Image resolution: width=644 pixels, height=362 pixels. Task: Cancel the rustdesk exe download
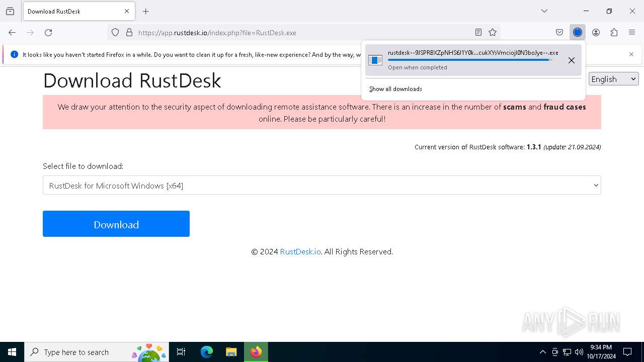[x=572, y=60]
